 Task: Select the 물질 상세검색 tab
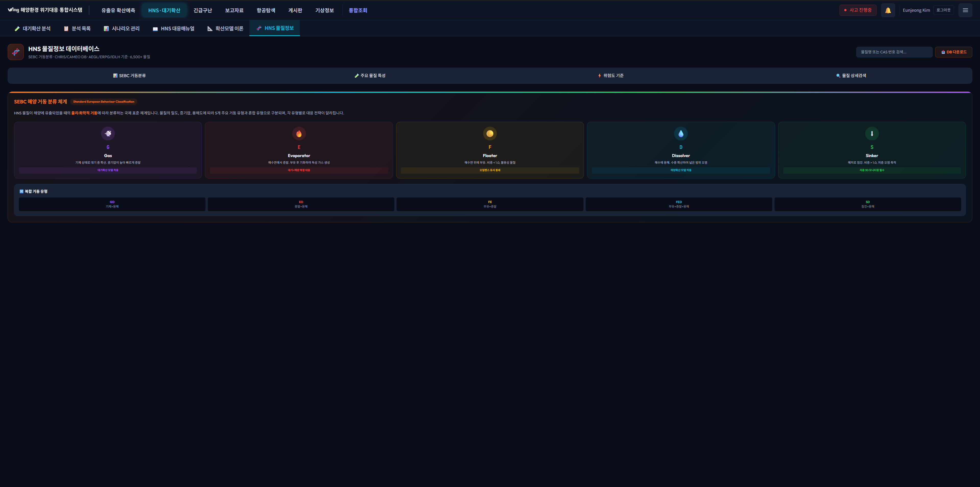tap(851, 76)
